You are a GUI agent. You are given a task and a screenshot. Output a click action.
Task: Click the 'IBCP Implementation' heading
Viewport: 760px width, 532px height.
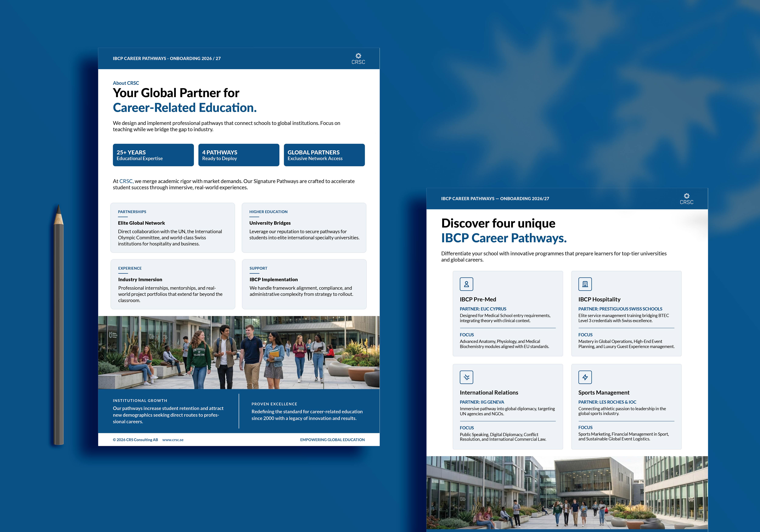274,280
